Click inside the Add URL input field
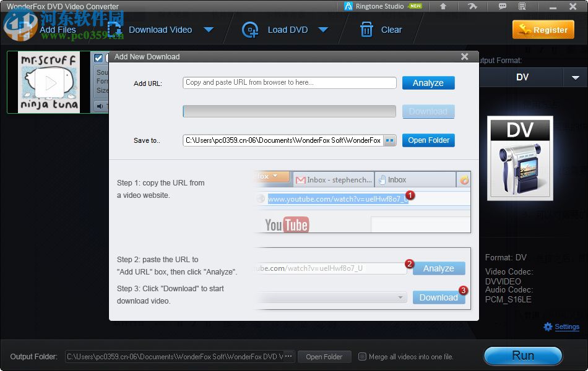 [x=289, y=82]
